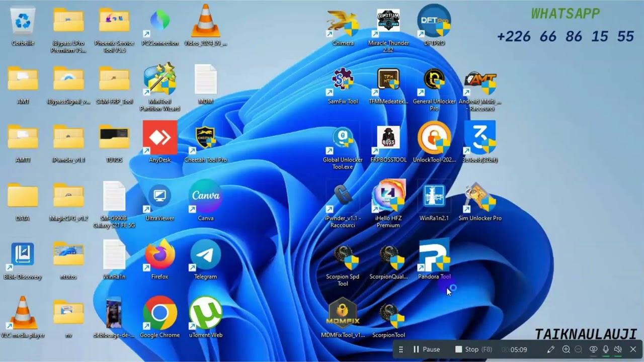
Task: Click the recorder zoom out magnifier
Action: click(x=578, y=349)
